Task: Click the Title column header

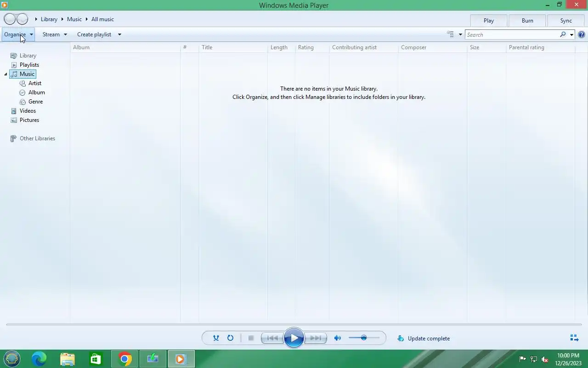Action: [233, 47]
